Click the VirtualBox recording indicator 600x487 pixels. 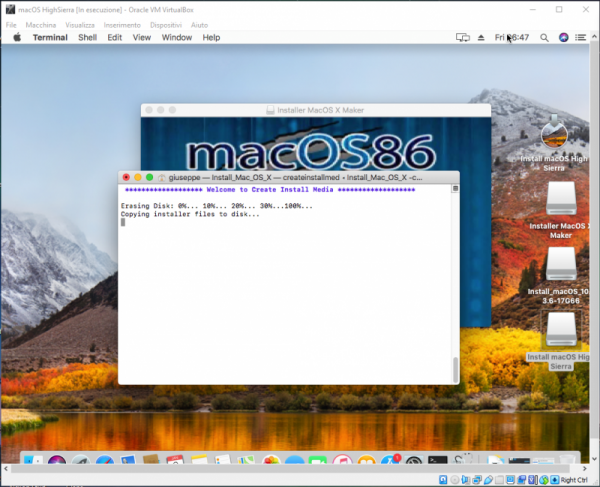click(521, 480)
